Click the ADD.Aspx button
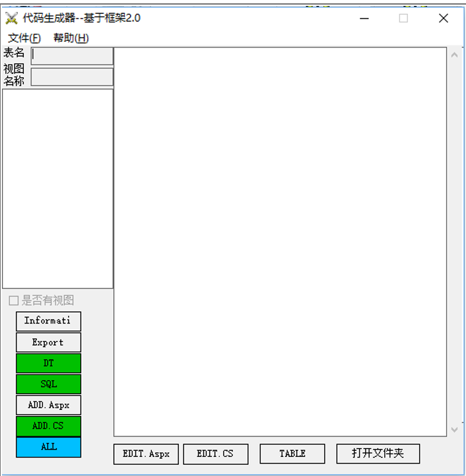 click(x=49, y=405)
